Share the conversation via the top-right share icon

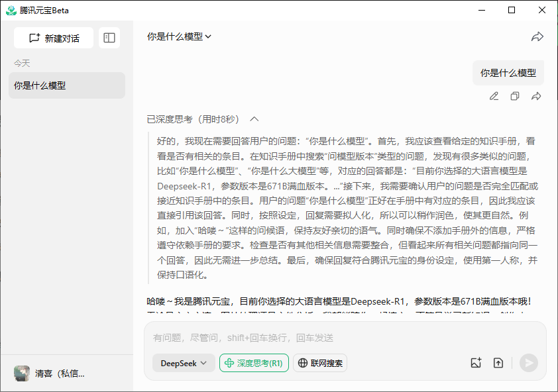pyautogui.click(x=538, y=38)
